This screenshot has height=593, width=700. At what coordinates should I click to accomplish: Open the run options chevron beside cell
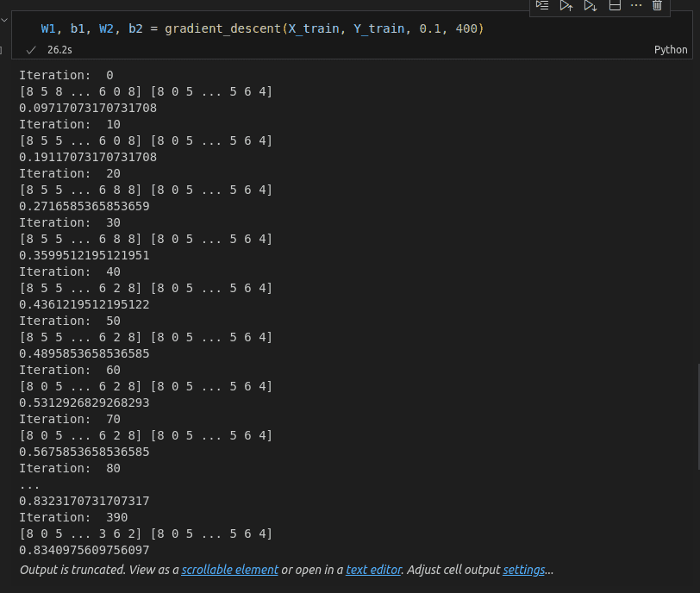tap(3, 19)
